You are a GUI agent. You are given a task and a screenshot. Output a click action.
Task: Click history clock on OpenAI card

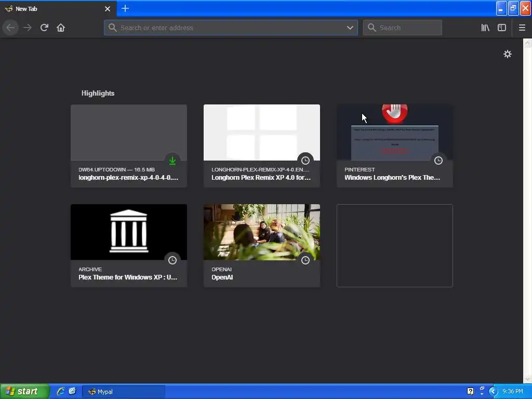(x=305, y=260)
